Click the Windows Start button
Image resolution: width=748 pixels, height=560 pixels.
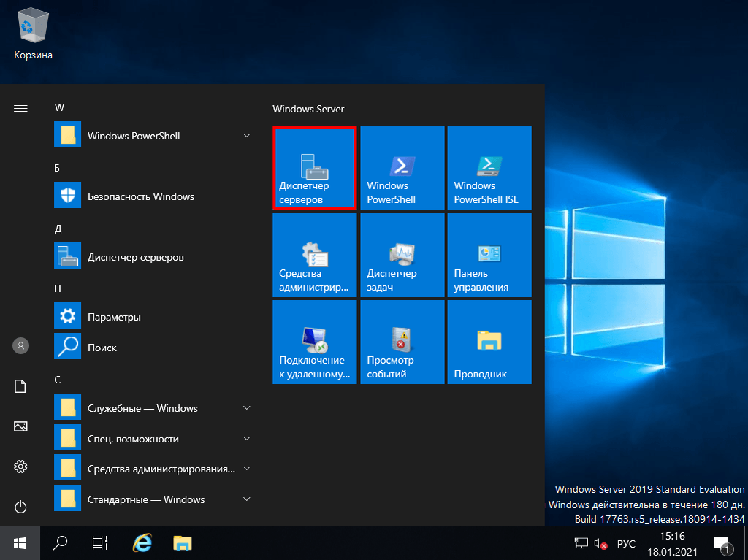[x=20, y=542]
